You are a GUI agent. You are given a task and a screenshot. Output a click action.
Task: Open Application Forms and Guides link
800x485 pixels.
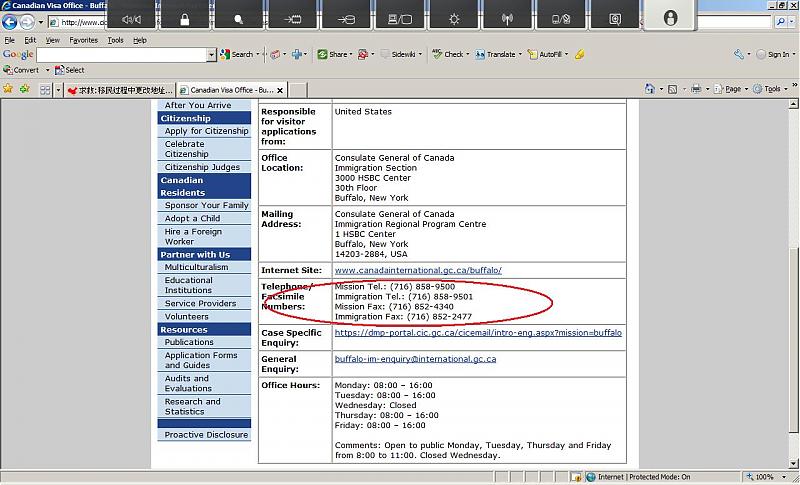tap(201, 360)
